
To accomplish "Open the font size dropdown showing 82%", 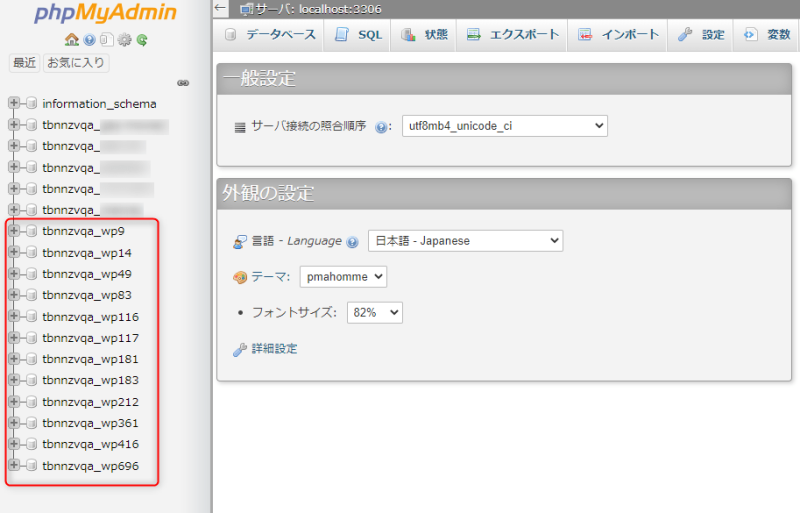I will (374, 312).
